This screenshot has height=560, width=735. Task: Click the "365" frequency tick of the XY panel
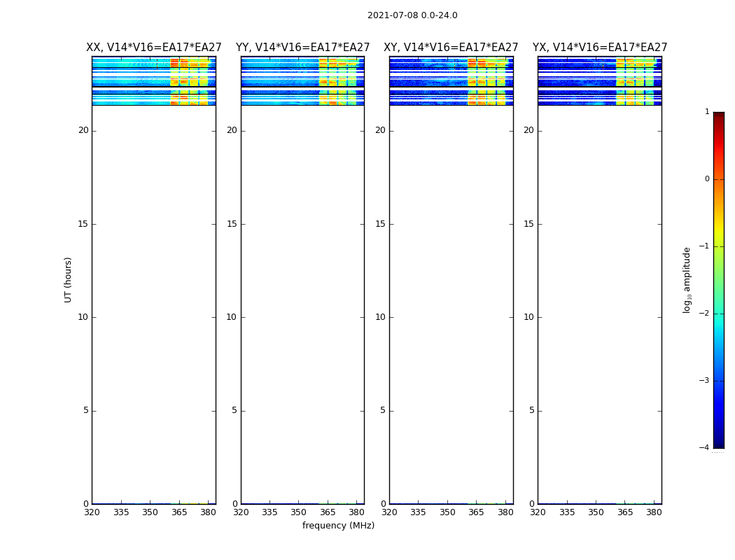coord(476,512)
